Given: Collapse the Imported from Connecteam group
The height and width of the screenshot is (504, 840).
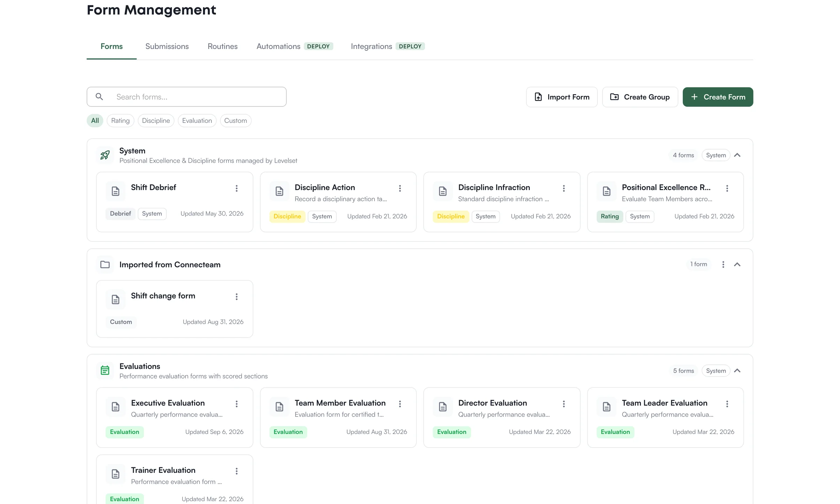Looking at the screenshot, I should 737,265.
